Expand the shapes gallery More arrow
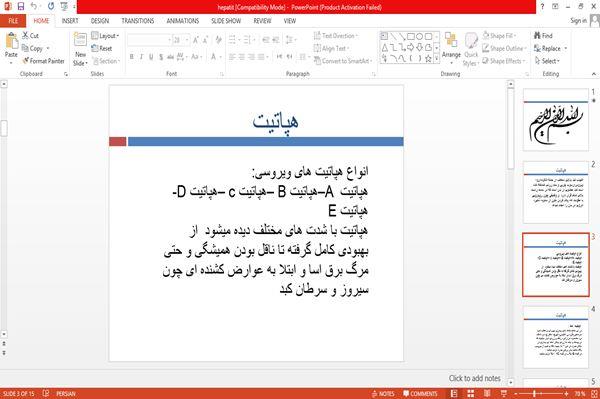Screen dimensions: 600x399 (x=436, y=58)
